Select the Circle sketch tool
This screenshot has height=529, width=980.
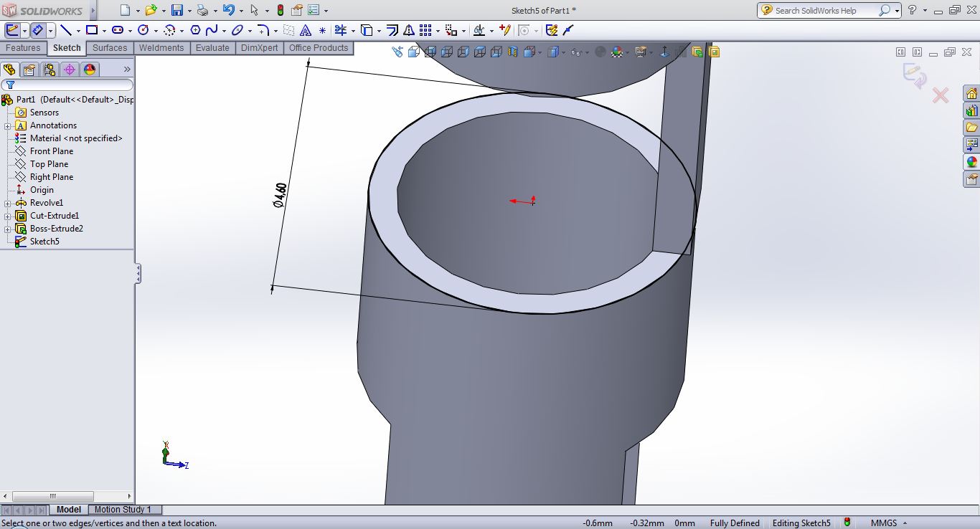pyautogui.click(x=143, y=30)
